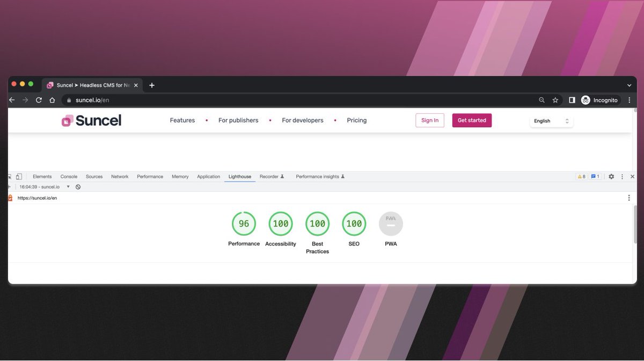The image size is (644, 361).
Task: Toggle the Chrome side panel icon
Action: click(x=572, y=100)
